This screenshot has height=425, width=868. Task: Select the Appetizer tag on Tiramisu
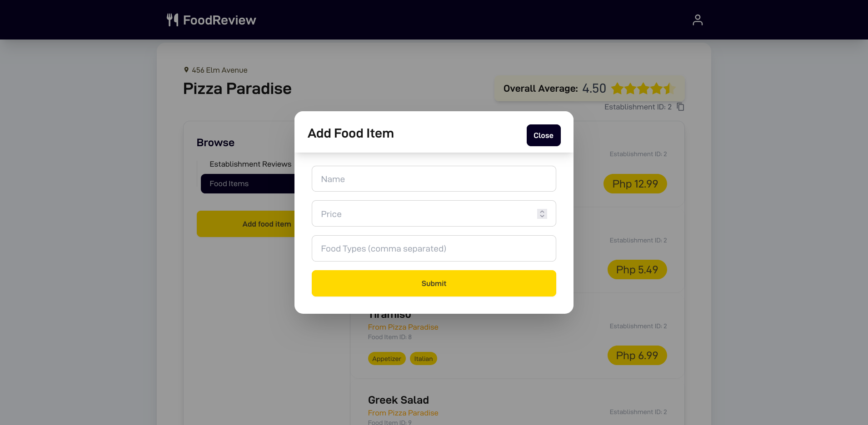point(386,358)
